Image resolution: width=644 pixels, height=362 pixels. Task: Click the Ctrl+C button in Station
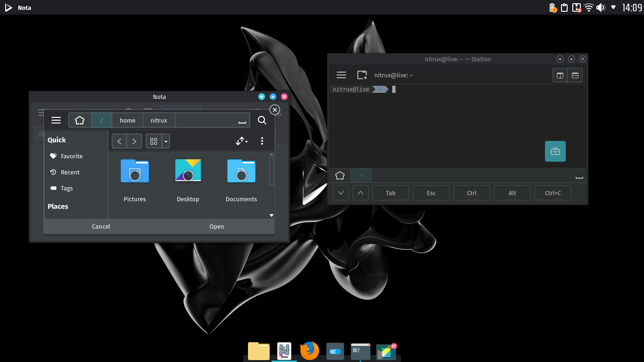point(553,193)
